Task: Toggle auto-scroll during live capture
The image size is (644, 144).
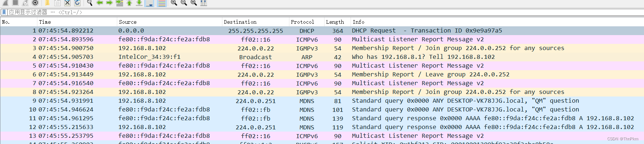Action: point(149,3)
